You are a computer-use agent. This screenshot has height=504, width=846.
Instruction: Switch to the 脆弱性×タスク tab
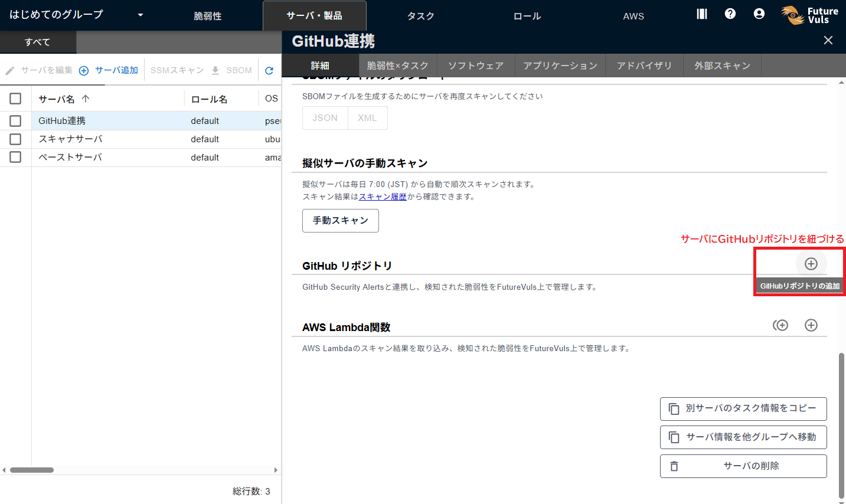coord(398,66)
